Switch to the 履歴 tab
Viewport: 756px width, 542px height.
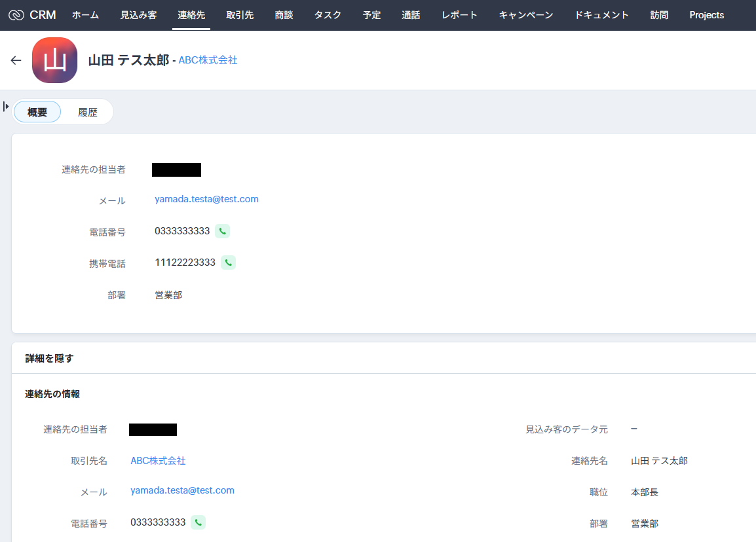[88, 112]
